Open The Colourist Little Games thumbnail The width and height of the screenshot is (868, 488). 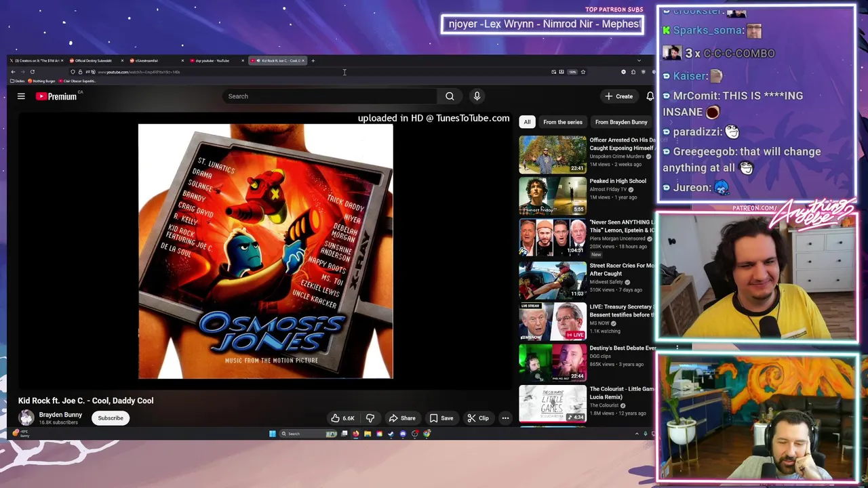click(553, 404)
